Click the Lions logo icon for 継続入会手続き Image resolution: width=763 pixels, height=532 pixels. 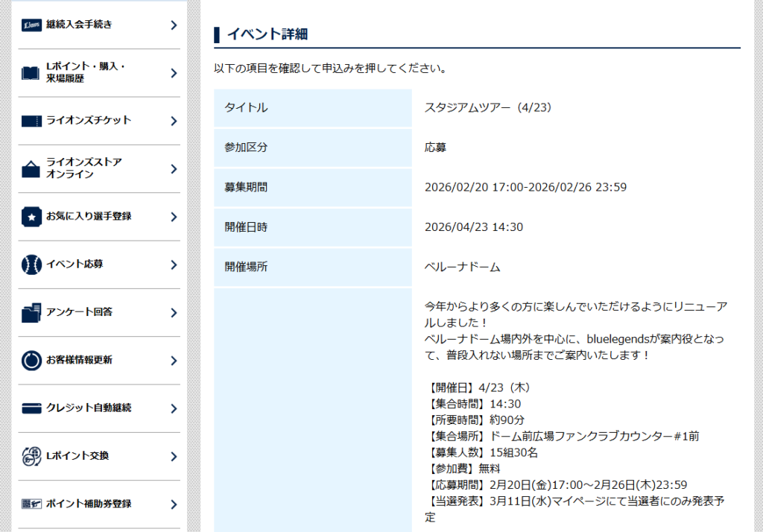tap(31, 25)
